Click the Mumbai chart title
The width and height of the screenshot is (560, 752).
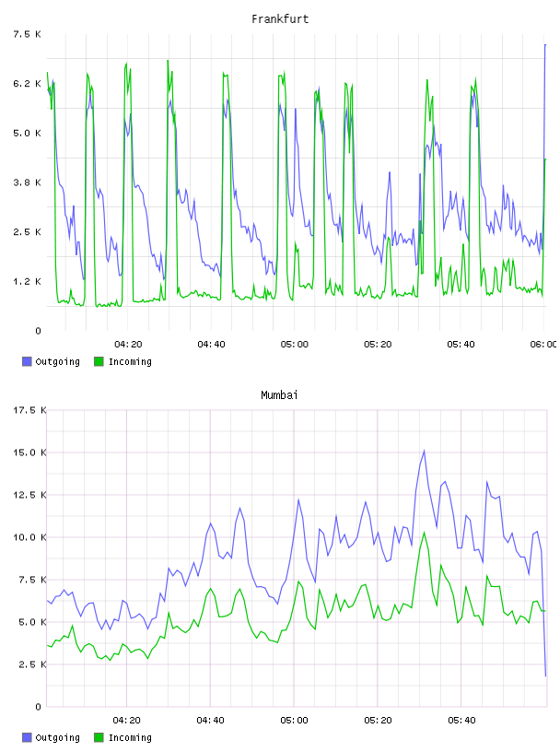279,395
